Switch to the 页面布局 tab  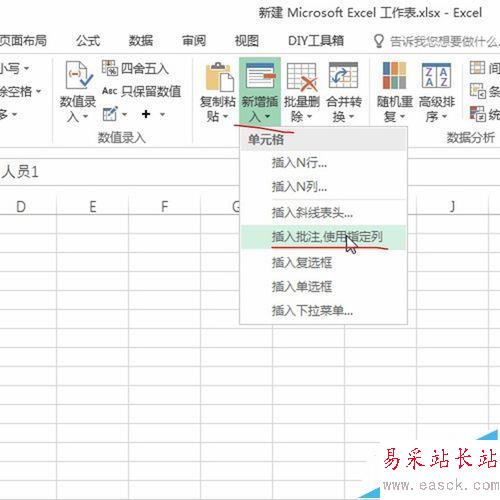(x=23, y=41)
